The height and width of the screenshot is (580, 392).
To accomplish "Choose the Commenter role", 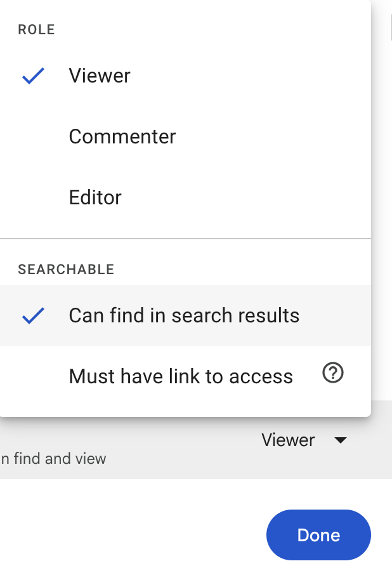I will (x=185, y=136).
